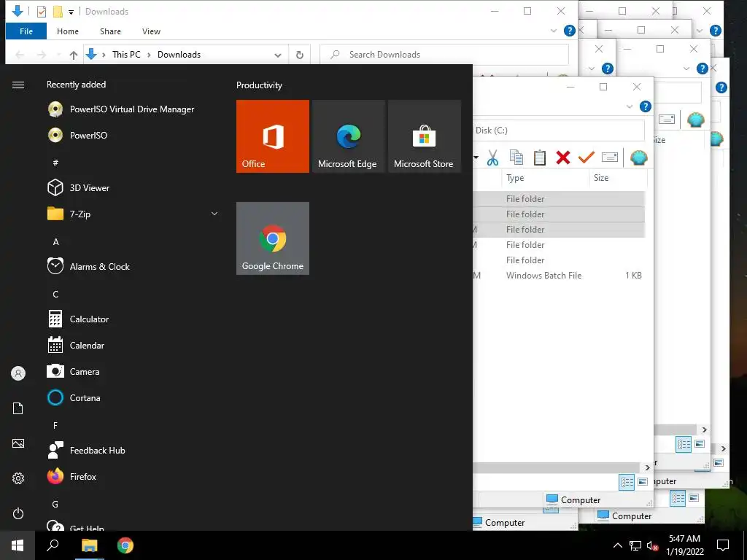Click red X Delete in Disk C window
This screenshot has width=747, height=560.
(563, 157)
